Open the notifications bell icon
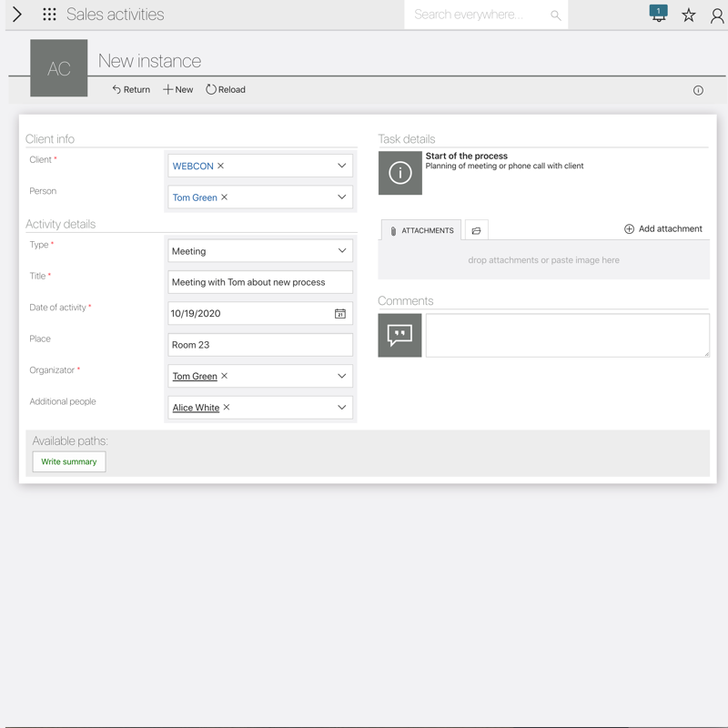728x728 pixels. pos(658,15)
